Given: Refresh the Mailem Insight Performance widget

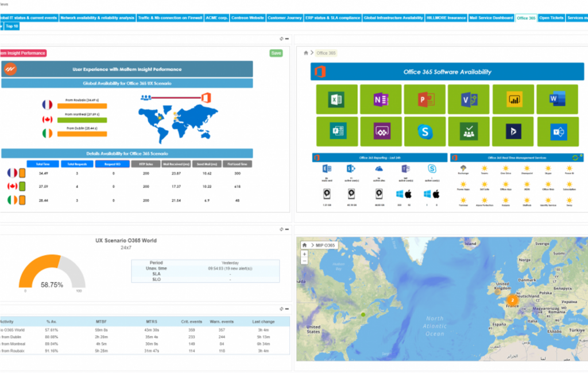Looking at the screenshot, I should click(x=281, y=38).
